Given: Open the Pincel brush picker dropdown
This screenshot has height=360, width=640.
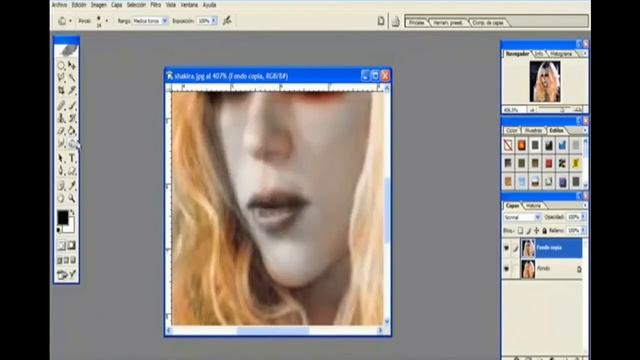Looking at the screenshot, I should [x=107, y=21].
